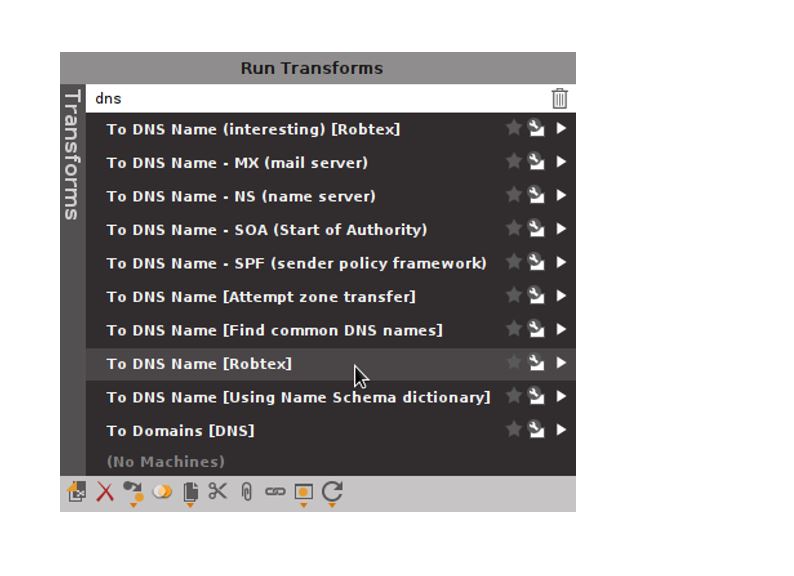Star the SPF (sender policy framework) transform
The image size is (794, 576).
[513, 261]
